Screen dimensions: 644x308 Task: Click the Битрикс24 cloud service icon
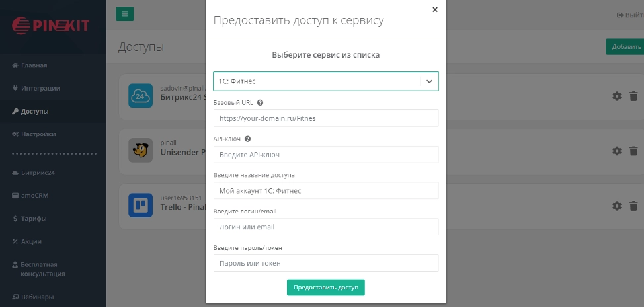[140, 96]
